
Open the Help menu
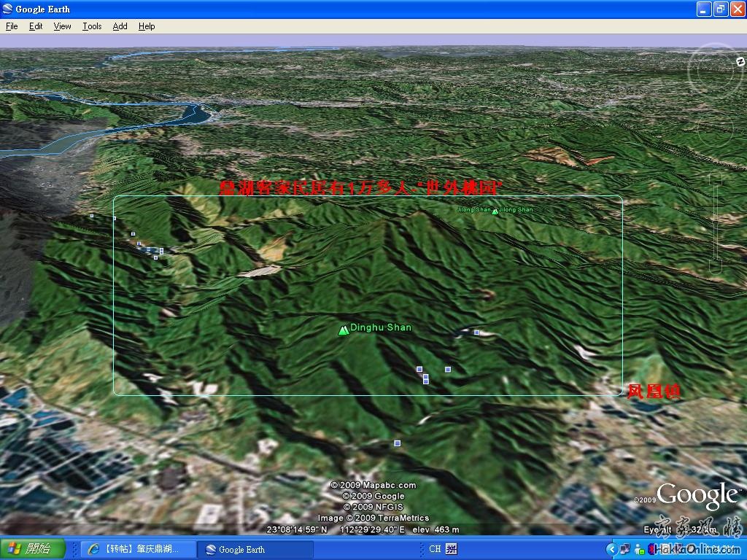click(x=147, y=26)
